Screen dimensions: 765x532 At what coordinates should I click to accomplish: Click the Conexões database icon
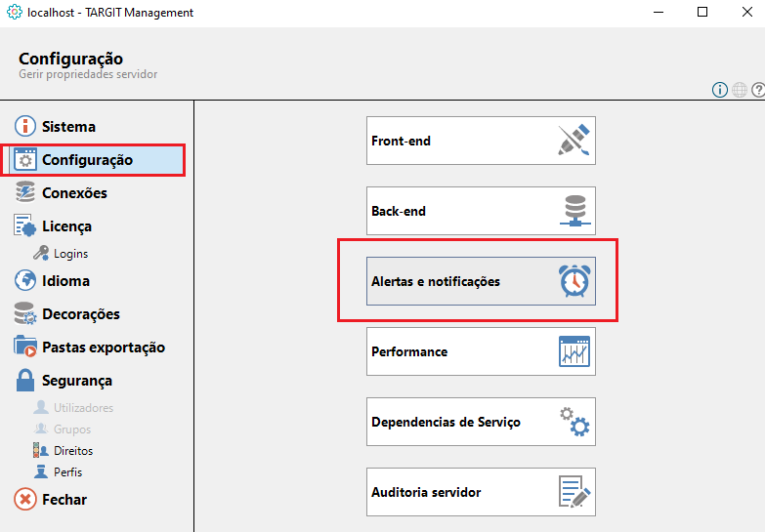[x=24, y=192]
